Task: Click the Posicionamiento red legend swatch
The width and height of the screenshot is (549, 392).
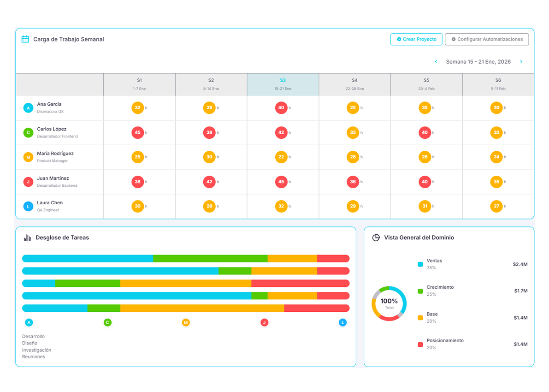Action: tap(420, 344)
